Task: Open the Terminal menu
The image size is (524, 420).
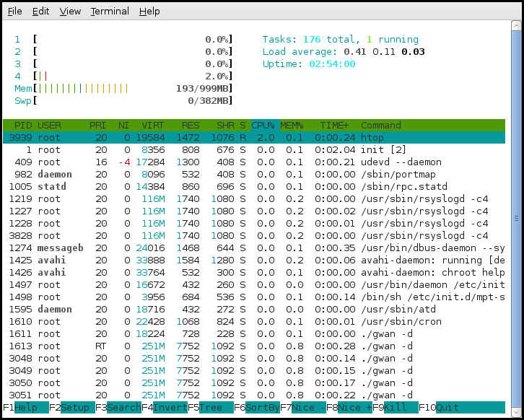Action: tap(110, 12)
